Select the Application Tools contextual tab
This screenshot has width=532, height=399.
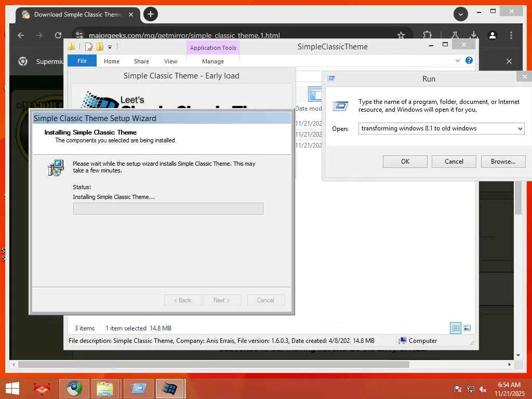point(213,48)
